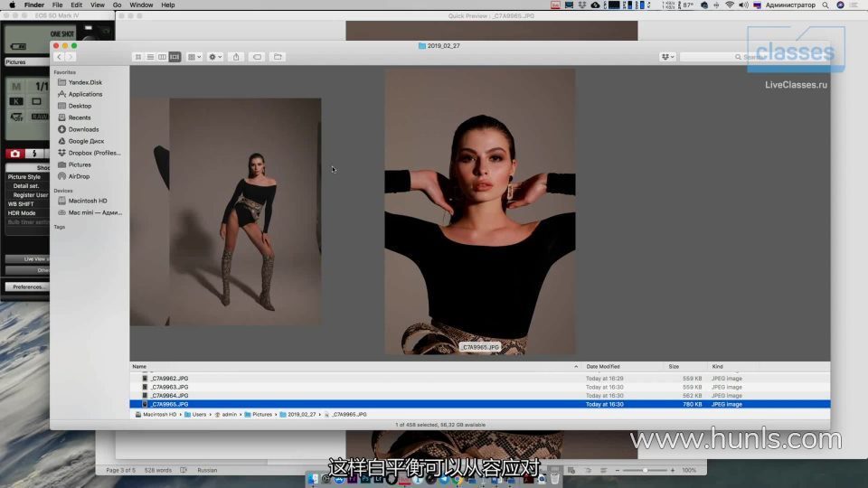Click the Edit Tags toolbar icon
Viewport: 868px width, 488px height.
click(x=258, y=57)
